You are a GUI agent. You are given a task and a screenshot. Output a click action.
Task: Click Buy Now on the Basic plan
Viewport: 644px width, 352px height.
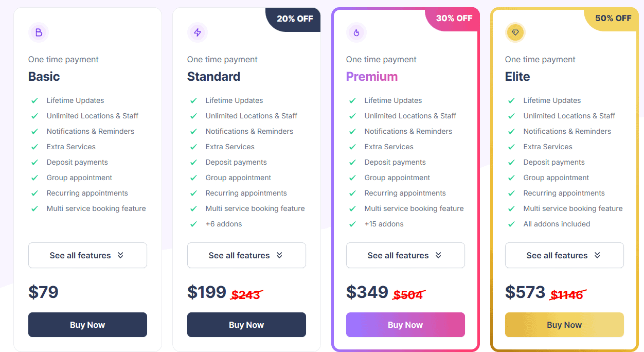tap(87, 325)
